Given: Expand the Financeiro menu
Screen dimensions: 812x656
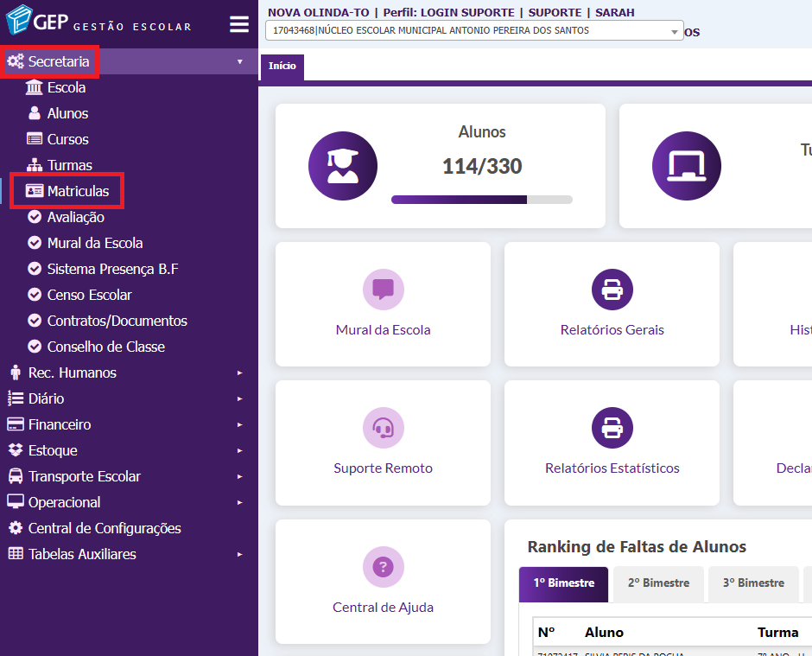Looking at the screenshot, I should click(x=60, y=424).
